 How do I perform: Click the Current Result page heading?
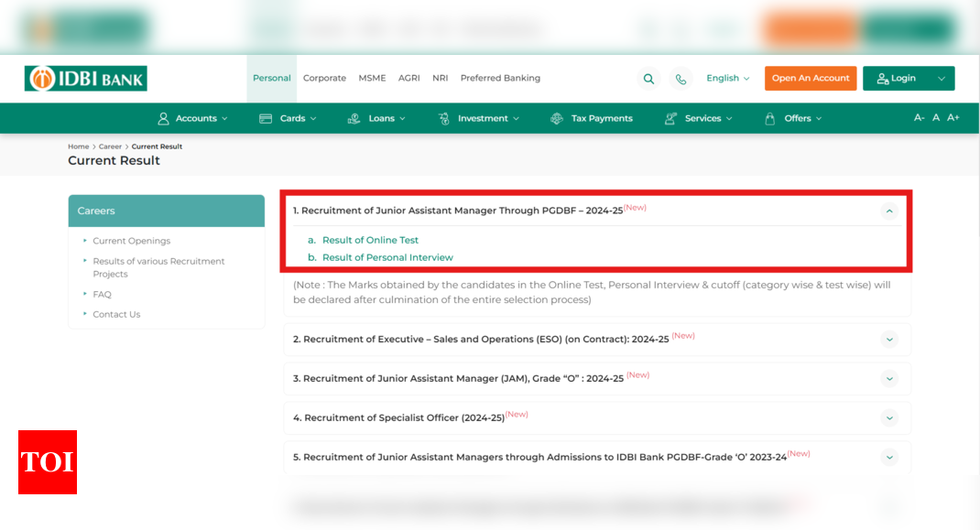114,160
